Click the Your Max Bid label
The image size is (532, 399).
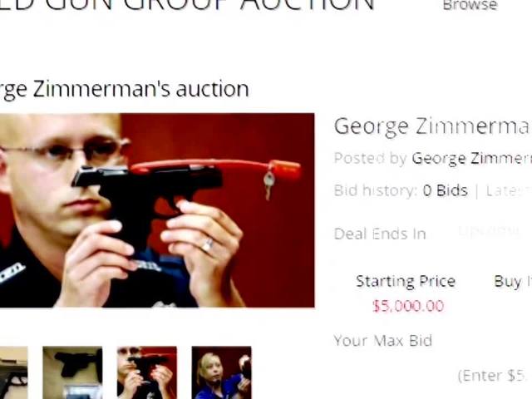point(382,341)
